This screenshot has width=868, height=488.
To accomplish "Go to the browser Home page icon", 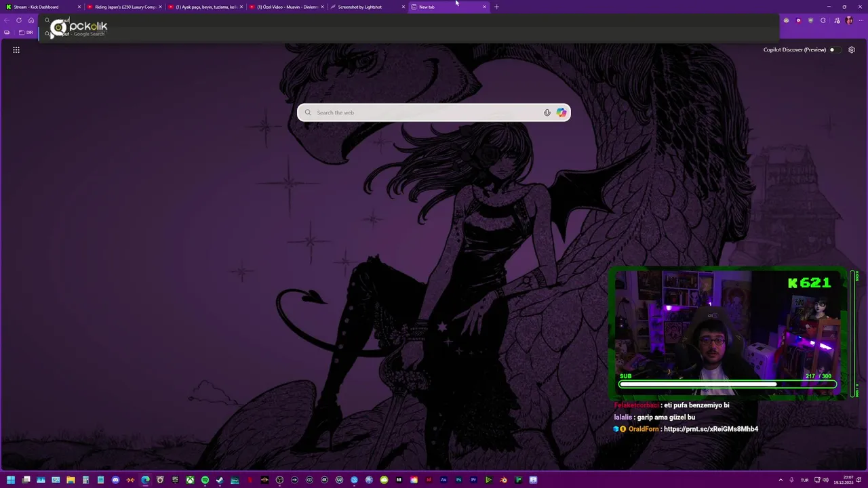I will [x=31, y=20].
